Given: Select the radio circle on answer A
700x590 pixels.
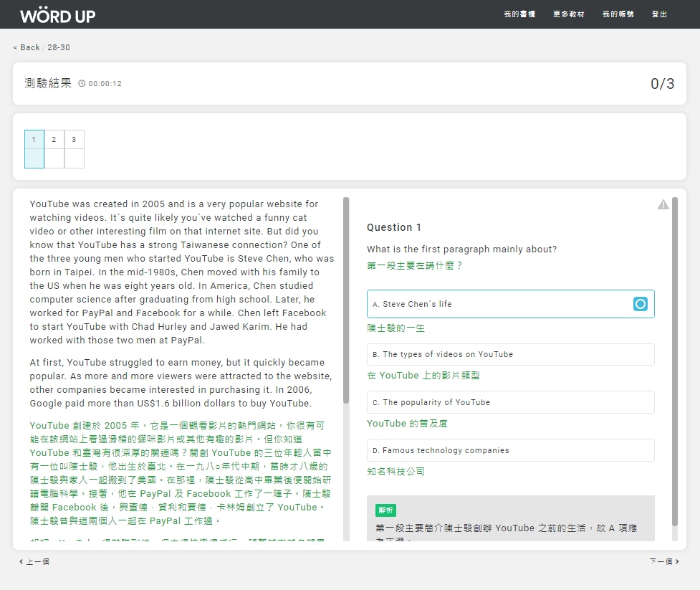Looking at the screenshot, I should click(641, 304).
